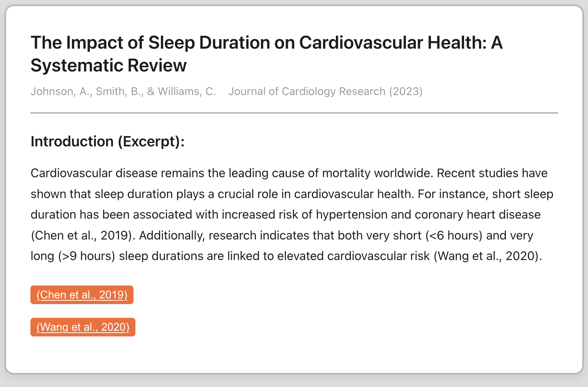Open the orange (Wang et al., 2020) citation button
This screenshot has height=387, width=588.
coord(83,327)
